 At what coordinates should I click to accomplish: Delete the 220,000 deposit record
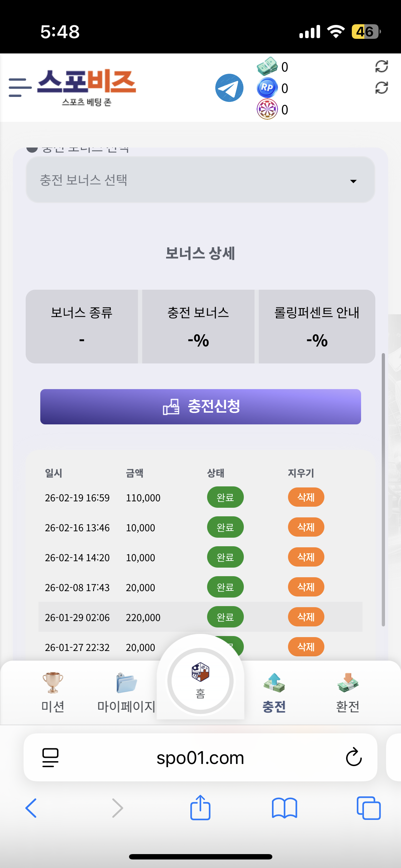pos(306,617)
